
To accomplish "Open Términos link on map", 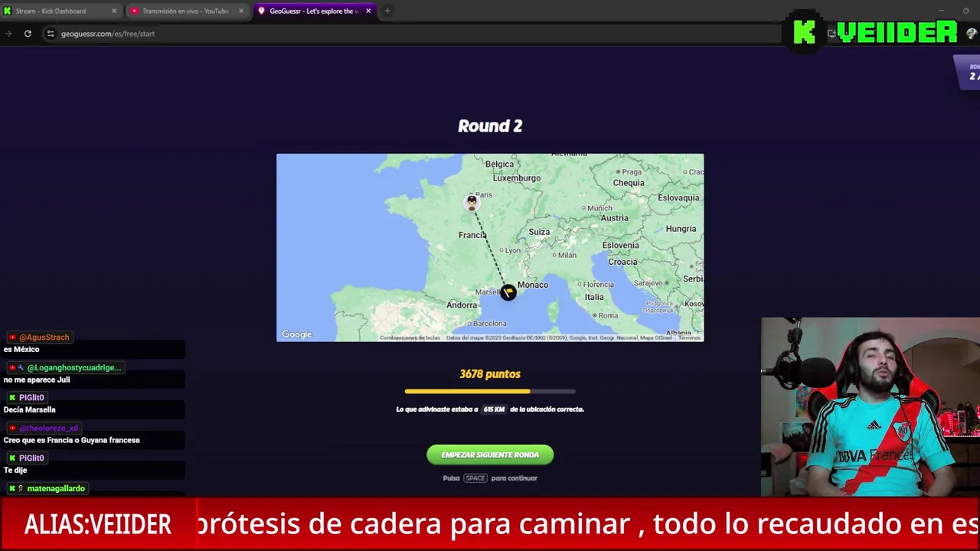I will coord(689,337).
